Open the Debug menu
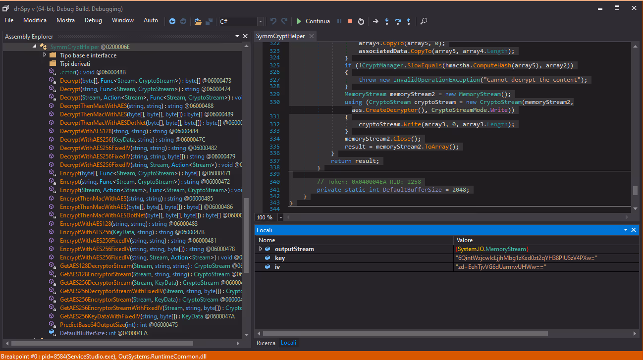The height and width of the screenshot is (360, 644). pos(93,20)
